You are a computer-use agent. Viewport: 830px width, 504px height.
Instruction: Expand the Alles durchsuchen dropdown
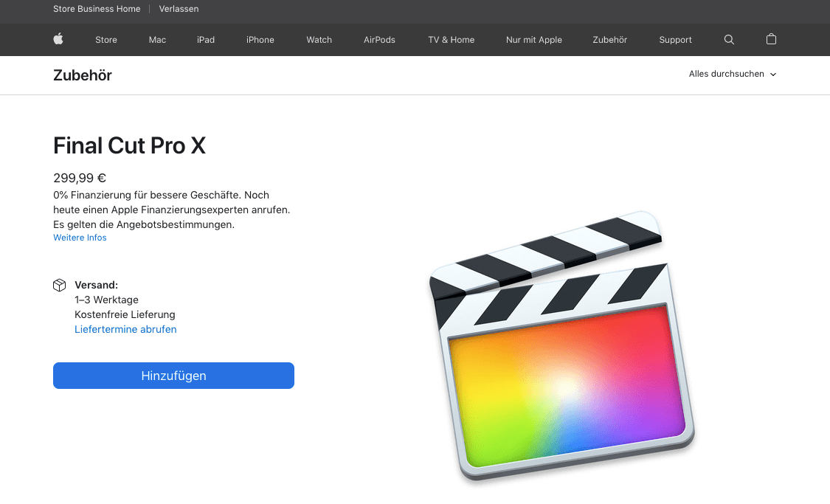[x=732, y=74]
